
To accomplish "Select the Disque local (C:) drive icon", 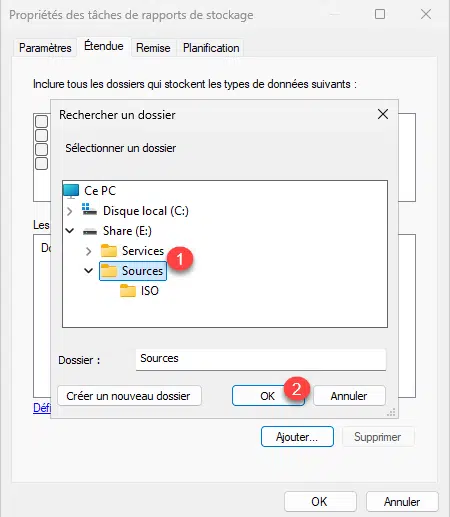I will [x=89, y=210].
